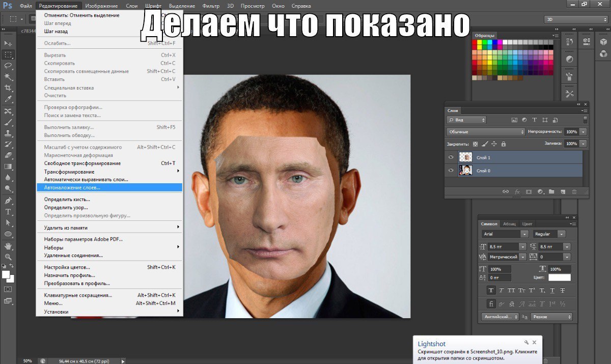Click the text Цвет white color swatch

click(x=559, y=277)
